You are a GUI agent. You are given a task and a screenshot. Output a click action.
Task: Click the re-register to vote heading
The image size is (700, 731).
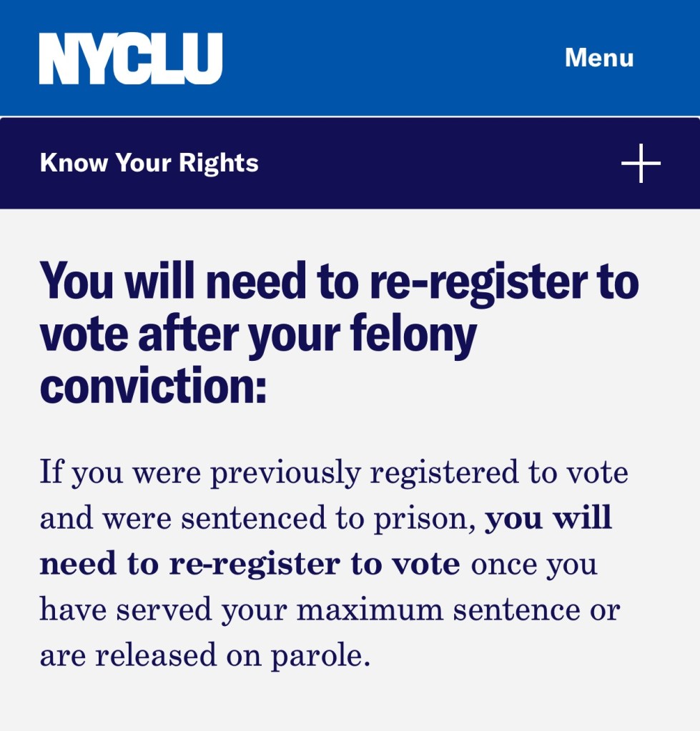tap(339, 334)
